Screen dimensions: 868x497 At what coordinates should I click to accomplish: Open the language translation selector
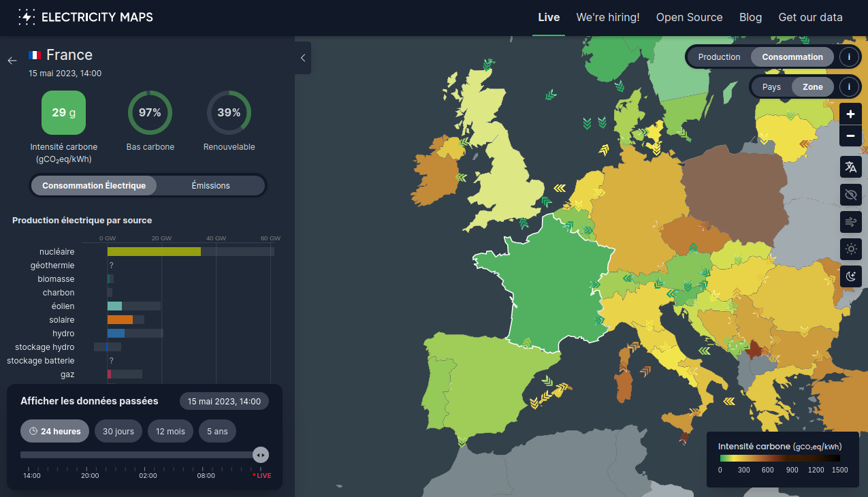point(850,167)
